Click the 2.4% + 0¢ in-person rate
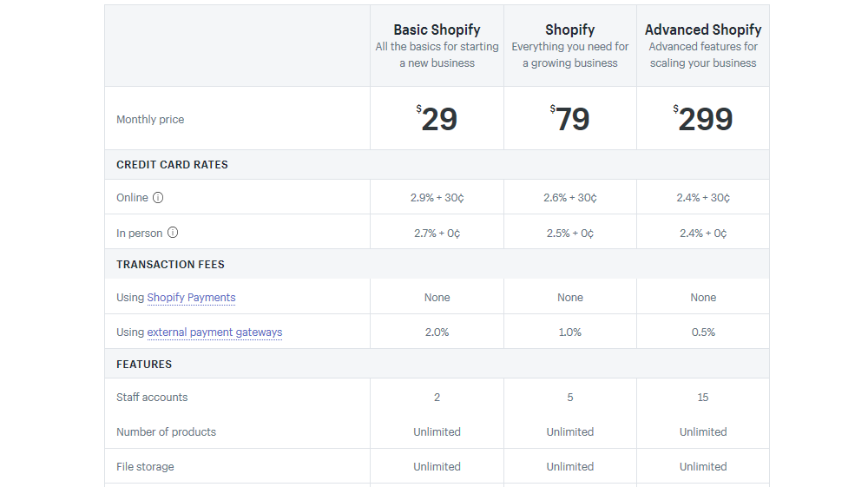Screen dimensions: 868x487 (x=703, y=233)
